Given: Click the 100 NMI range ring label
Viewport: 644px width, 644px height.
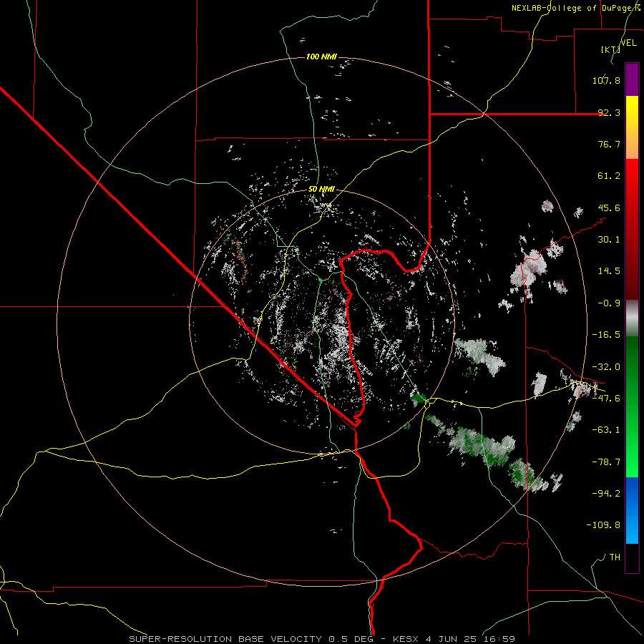Looking at the screenshot, I should click(x=321, y=57).
